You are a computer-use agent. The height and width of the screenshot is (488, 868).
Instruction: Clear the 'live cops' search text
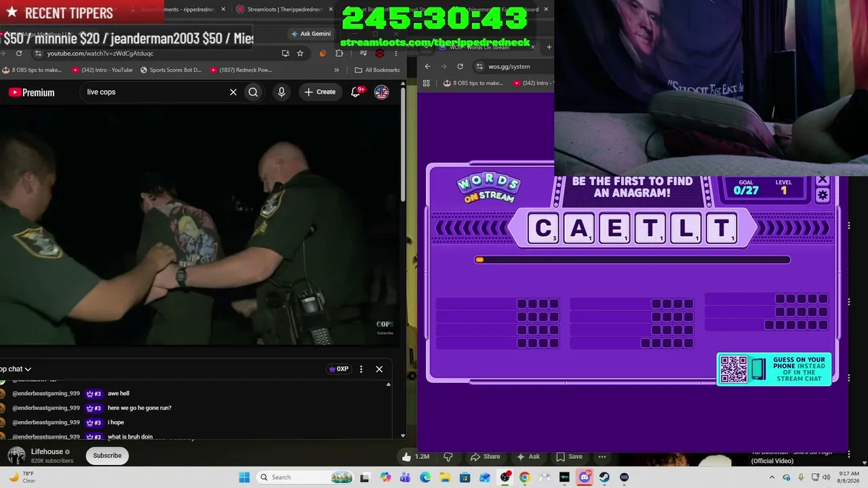click(233, 92)
